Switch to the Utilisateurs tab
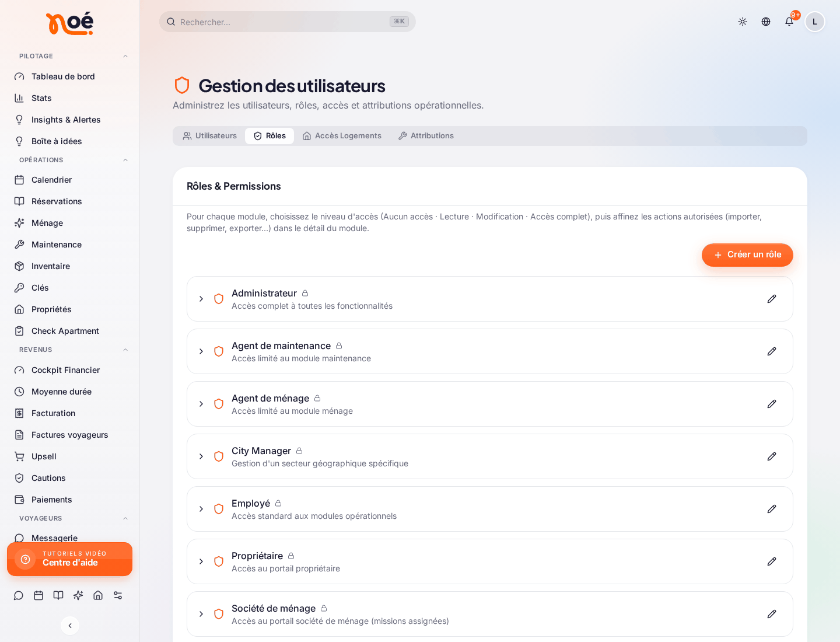Viewport: 840px width, 642px height. tap(210, 136)
